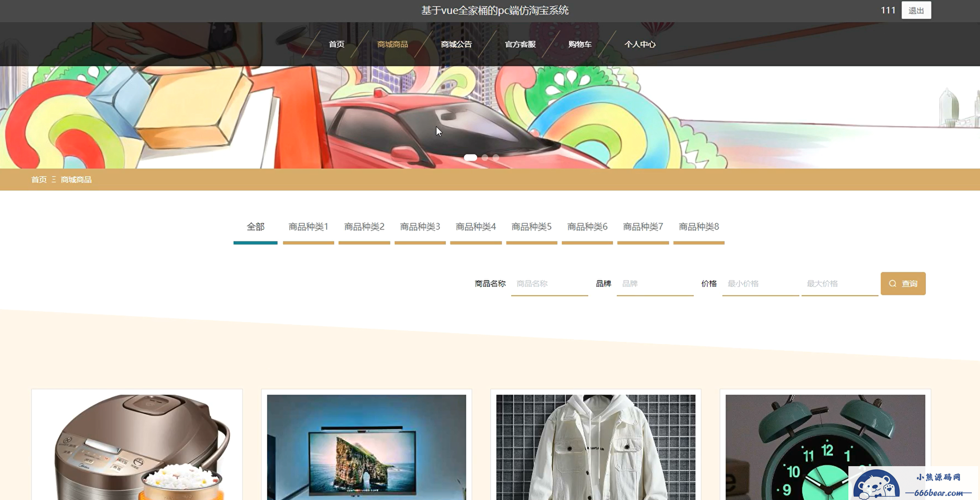Viewport: 980px width, 500px height.
Task: Go to 商城公告 in the nav bar
Action: 456,44
